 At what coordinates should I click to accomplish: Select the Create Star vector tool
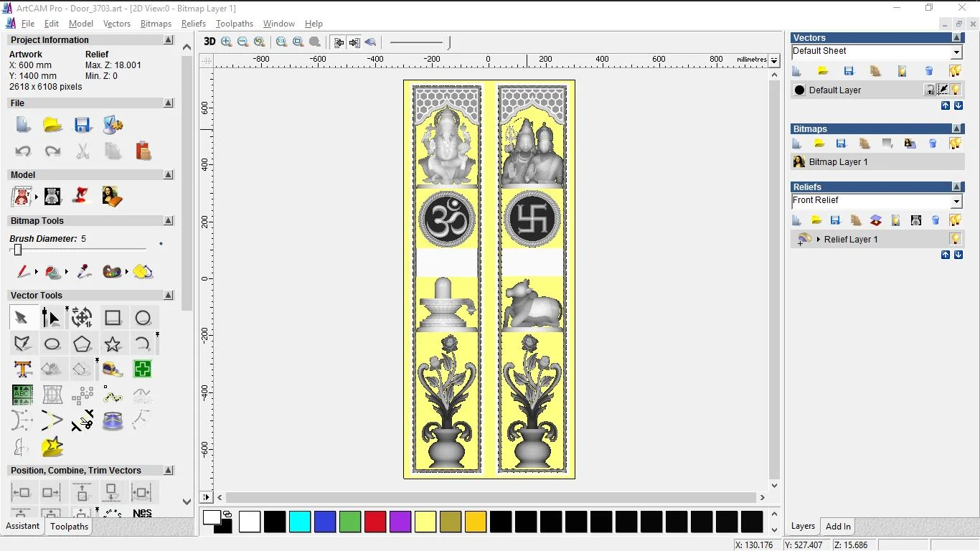(x=113, y=344)
